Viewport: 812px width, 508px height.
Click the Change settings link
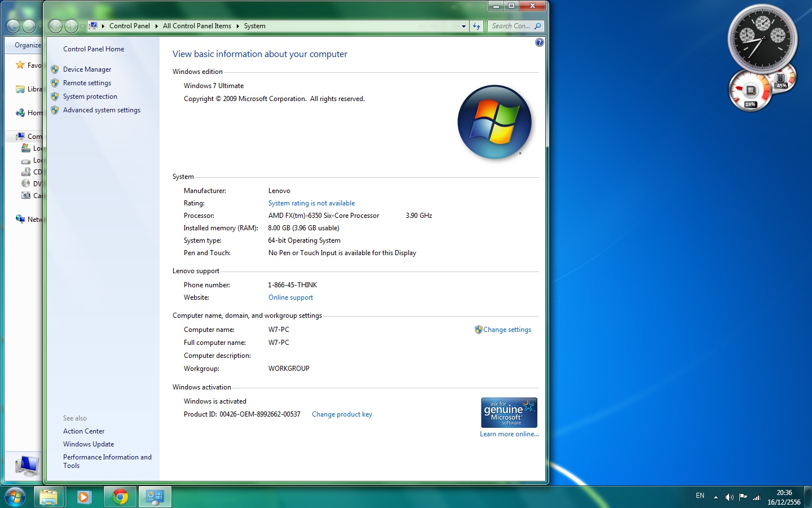click(507, 330)
